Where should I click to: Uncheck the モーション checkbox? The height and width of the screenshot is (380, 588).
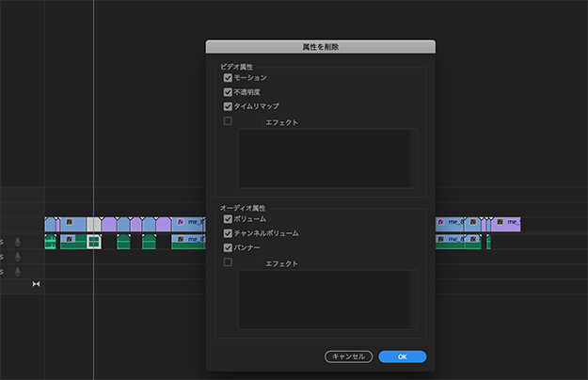coord(228,78)
